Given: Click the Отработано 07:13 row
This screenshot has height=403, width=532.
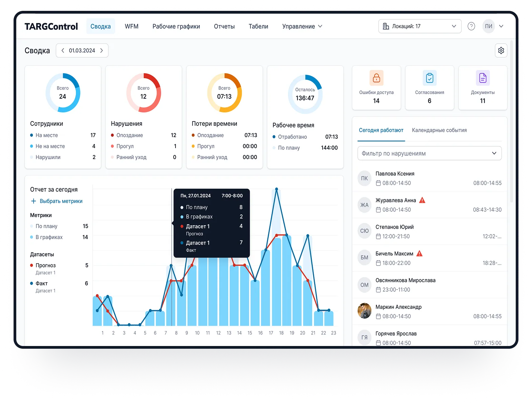Looking at the screenshot, I should tap(305, 137).
